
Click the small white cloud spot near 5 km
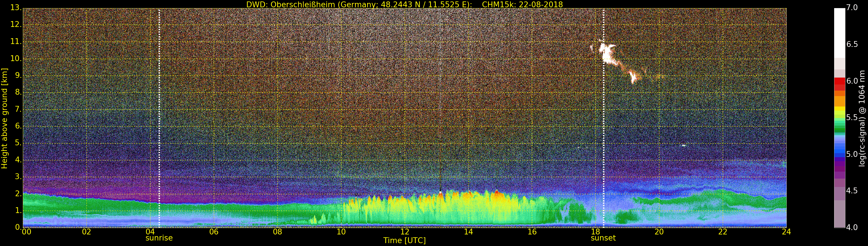(x=684, y=145)
